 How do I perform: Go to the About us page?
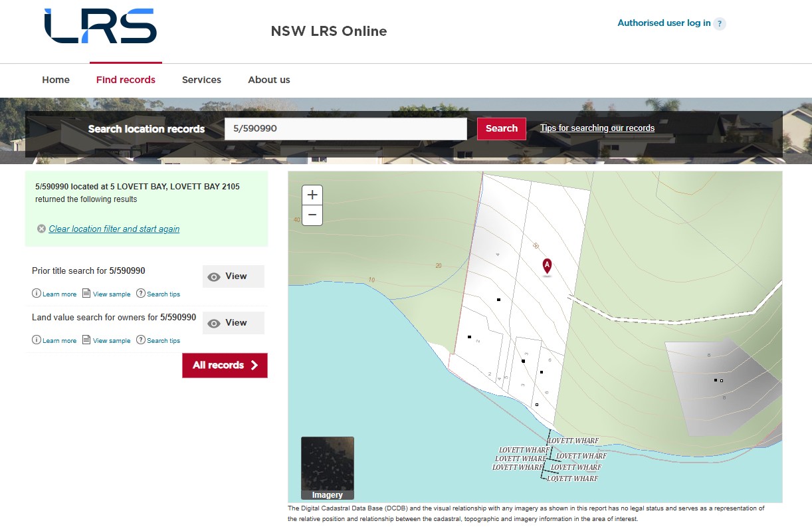click(269, 80)
